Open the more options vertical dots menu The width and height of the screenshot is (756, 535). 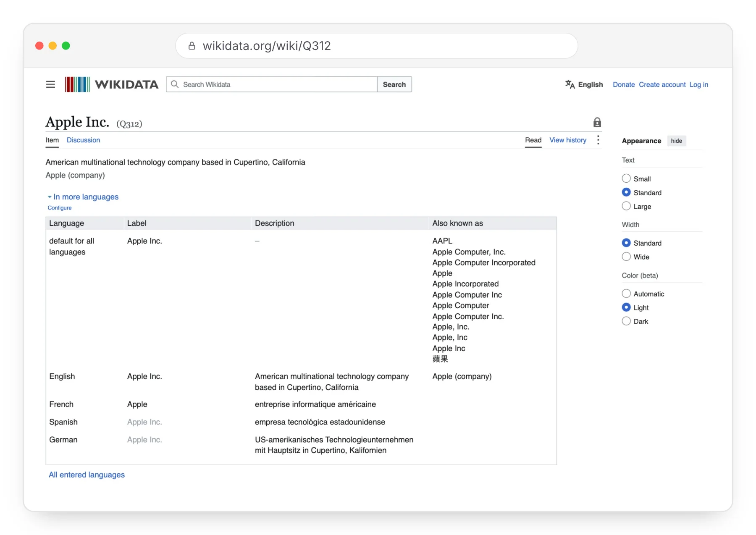point(598,140)
